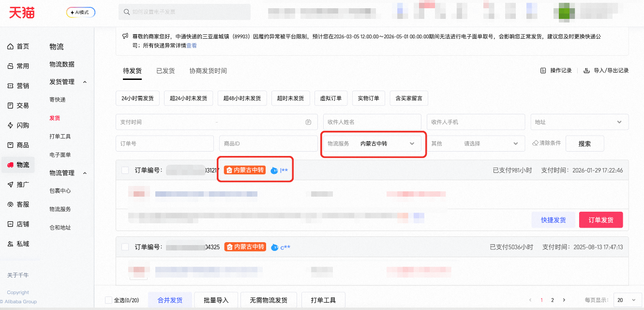Open 商品 in the left sidebar
Screen dimensions: 644x310
click(18, 145)
